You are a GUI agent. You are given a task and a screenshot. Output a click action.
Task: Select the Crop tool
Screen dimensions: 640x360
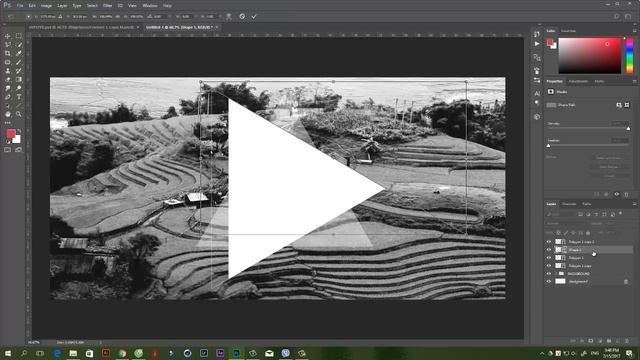click(8, 53)
